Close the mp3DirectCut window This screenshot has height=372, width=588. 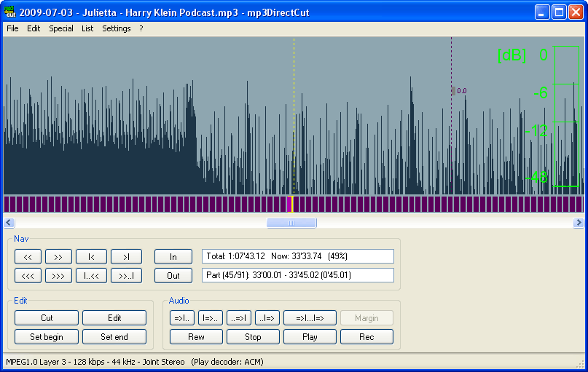(576, 12)
